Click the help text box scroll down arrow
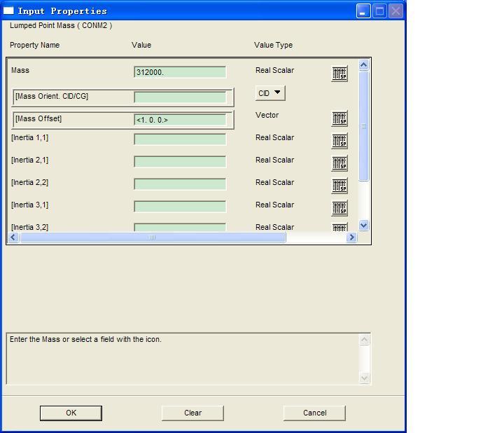The height and width of the screenshot is (433, 504). 364,378
